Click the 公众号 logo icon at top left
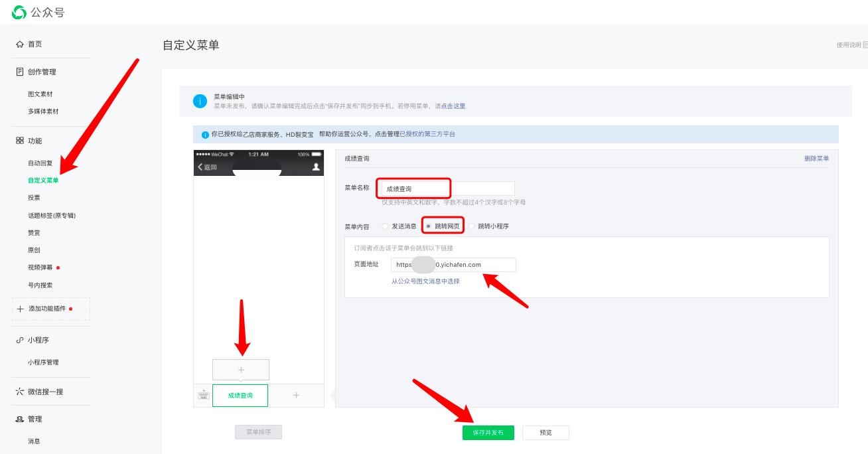This screenshot has width=868, height=454. [19, 12]
